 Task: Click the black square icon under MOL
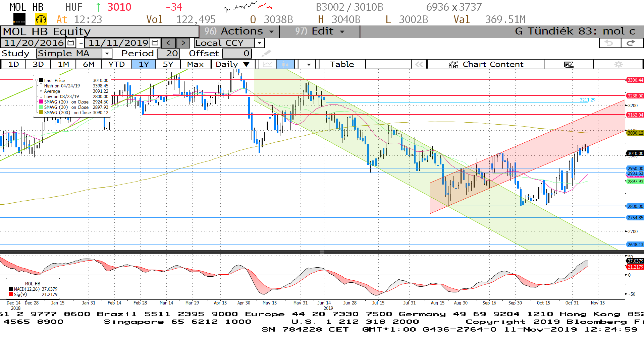(x=19, y=19)
